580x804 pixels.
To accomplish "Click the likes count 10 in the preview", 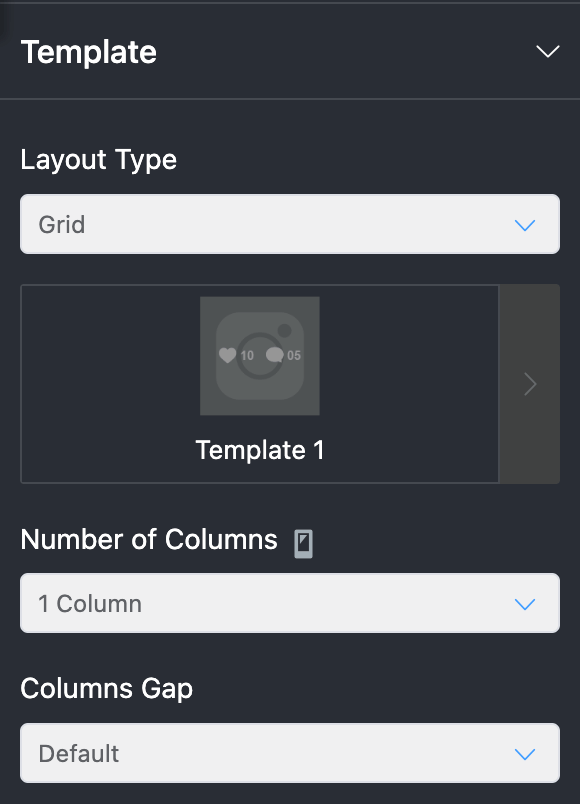I will click(x=246, y=354).
